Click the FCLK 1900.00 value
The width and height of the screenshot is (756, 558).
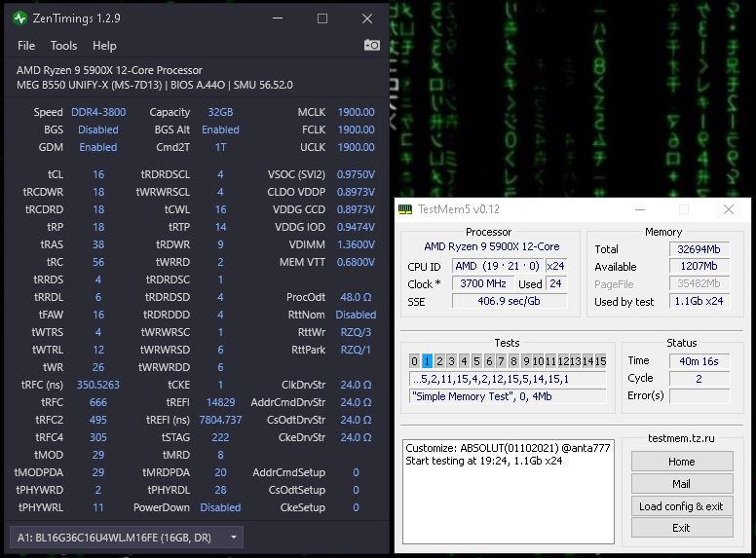[356, 130]
